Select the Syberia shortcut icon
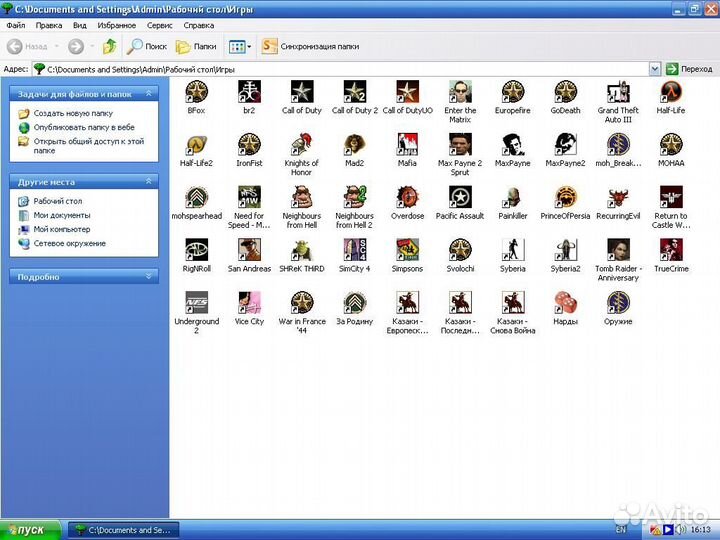 (512, 250)
